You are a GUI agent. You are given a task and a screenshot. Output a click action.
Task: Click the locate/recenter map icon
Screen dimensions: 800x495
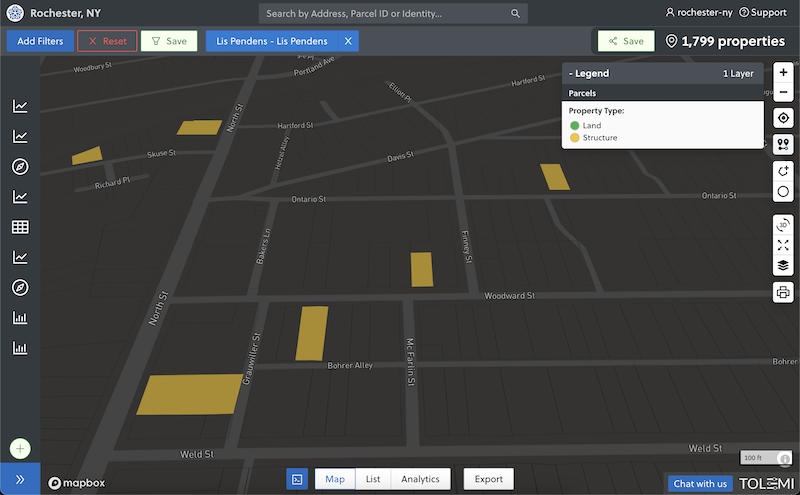coord(783,118)
